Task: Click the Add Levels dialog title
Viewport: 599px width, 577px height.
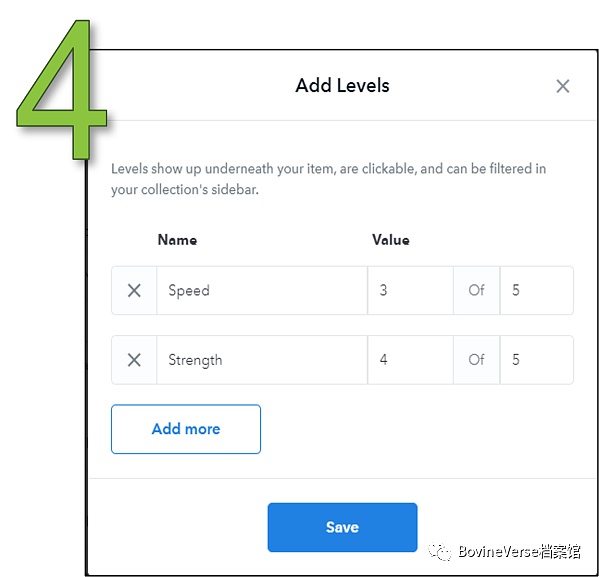Action: (342, 85)
